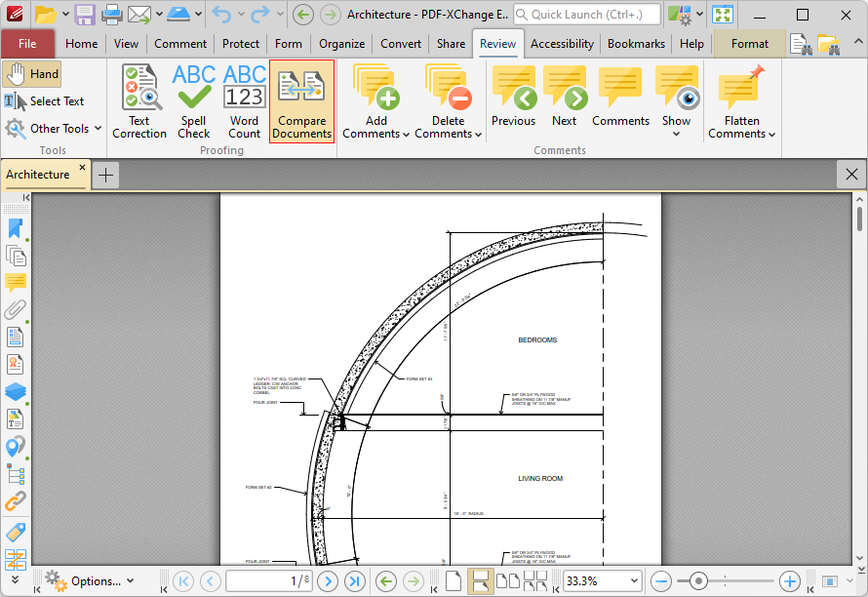The height and width of the screenshot is (597, 868).
Task: Launch the Text Correction tool
Action: [139, 101]
